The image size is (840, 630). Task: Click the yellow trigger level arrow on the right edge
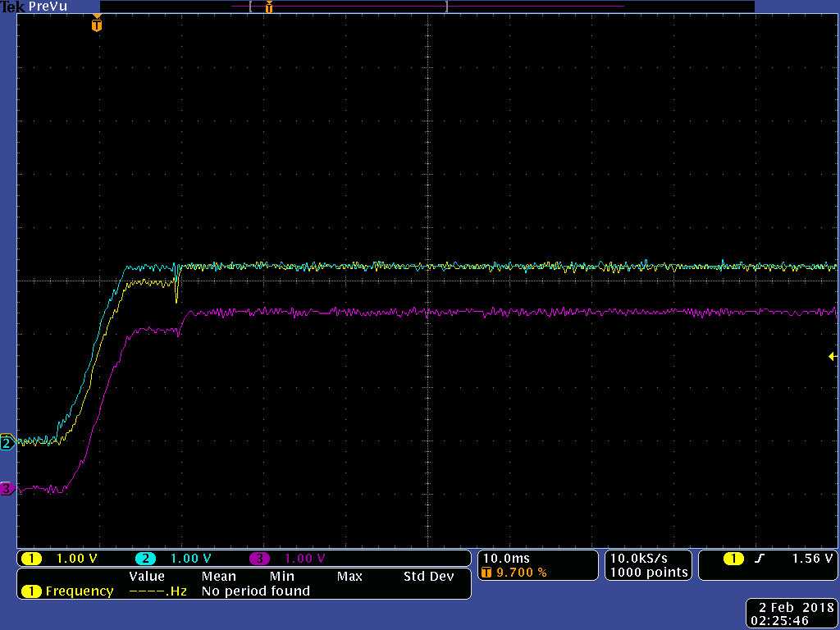coord(833,356)
